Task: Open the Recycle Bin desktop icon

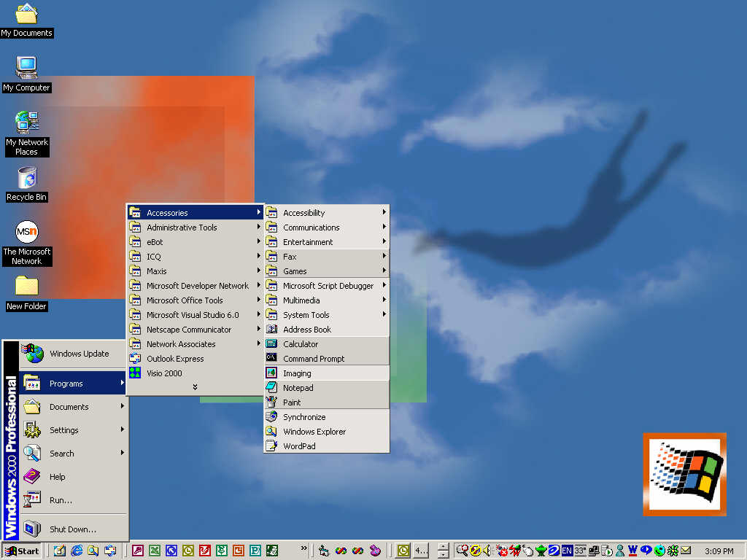Action: pyautogui.click(x=27, y=184)
